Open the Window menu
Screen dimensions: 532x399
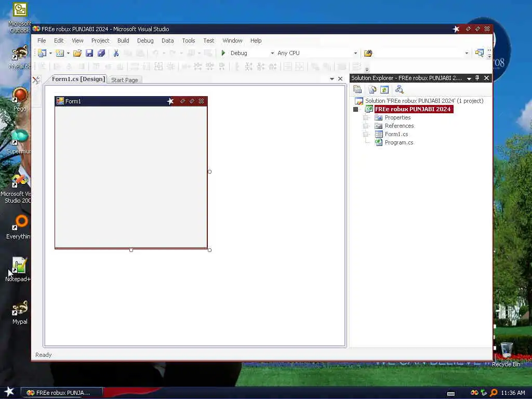pyautogui.click(x=232, y=41)
